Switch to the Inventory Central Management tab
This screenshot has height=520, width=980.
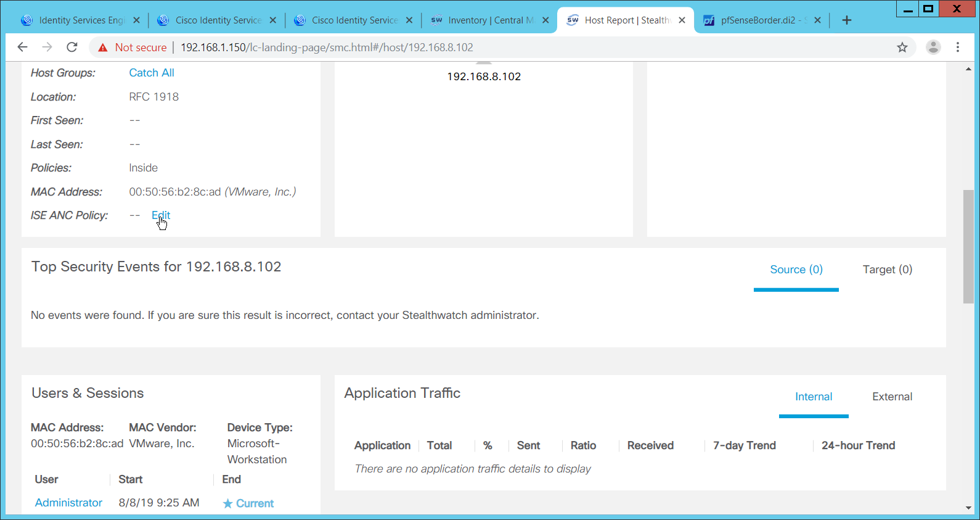pyautogui.click(x=484, y=20)
